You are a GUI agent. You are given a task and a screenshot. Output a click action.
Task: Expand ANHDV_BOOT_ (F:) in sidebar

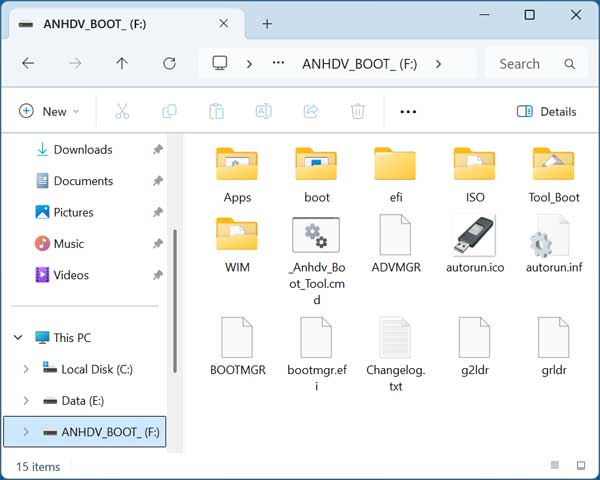[x=26, y=432]
